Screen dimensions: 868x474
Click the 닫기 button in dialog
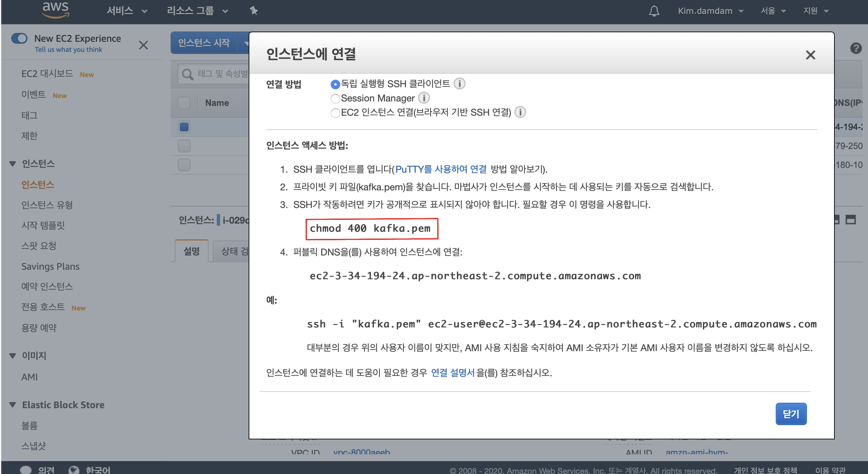(x=791, y=414)
